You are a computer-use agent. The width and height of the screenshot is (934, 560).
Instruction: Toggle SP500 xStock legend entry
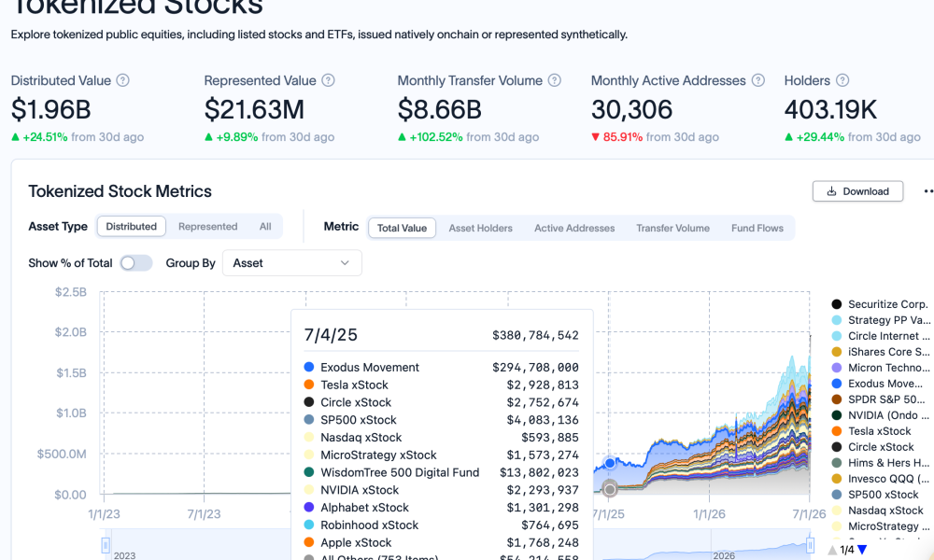pyautogui.click(x=875, y=495)
